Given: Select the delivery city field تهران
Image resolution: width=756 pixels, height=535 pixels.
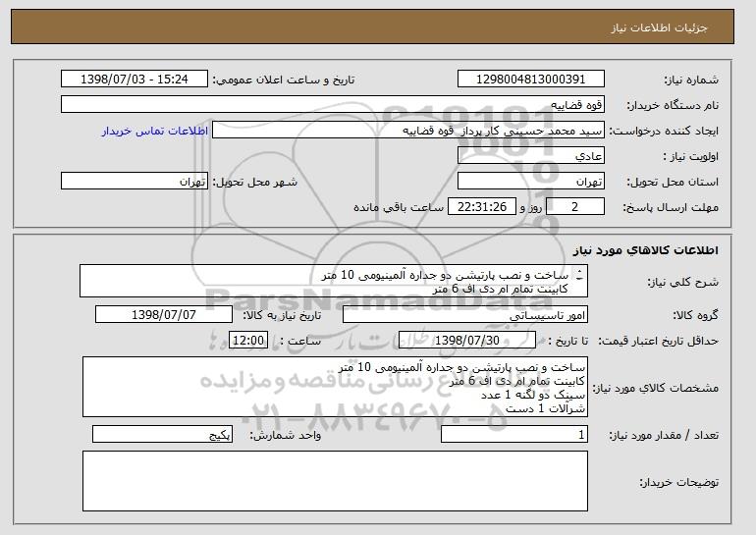Looking at the screenshot, I should [x=135, y=182].
